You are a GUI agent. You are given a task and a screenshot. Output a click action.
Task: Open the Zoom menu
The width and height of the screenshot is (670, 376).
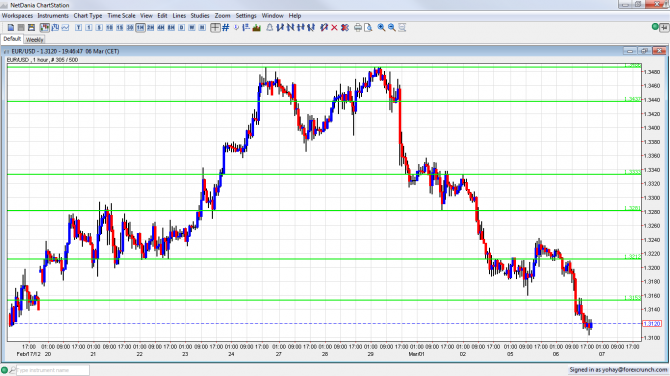(x=222, y=16)
